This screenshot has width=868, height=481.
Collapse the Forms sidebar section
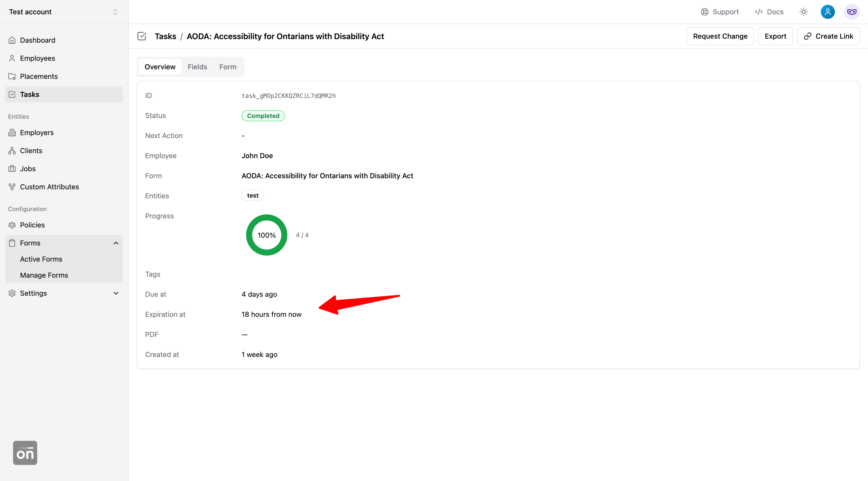coord(116,243)
